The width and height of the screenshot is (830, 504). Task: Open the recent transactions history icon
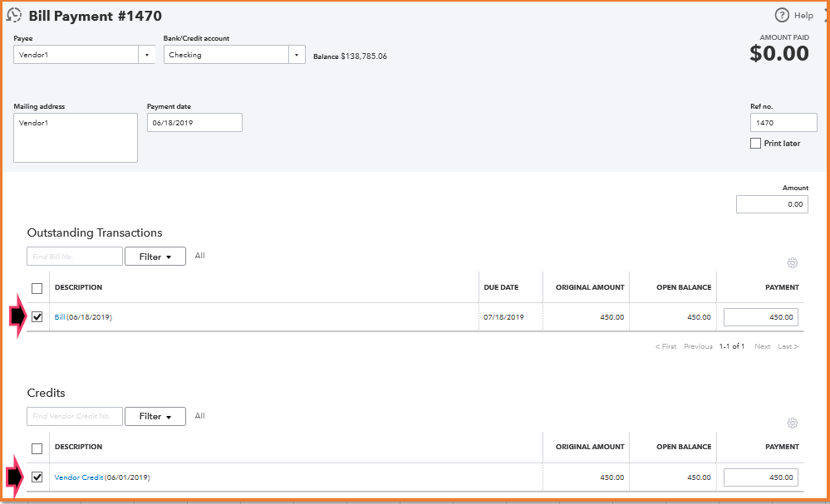(x=14, y=15)
